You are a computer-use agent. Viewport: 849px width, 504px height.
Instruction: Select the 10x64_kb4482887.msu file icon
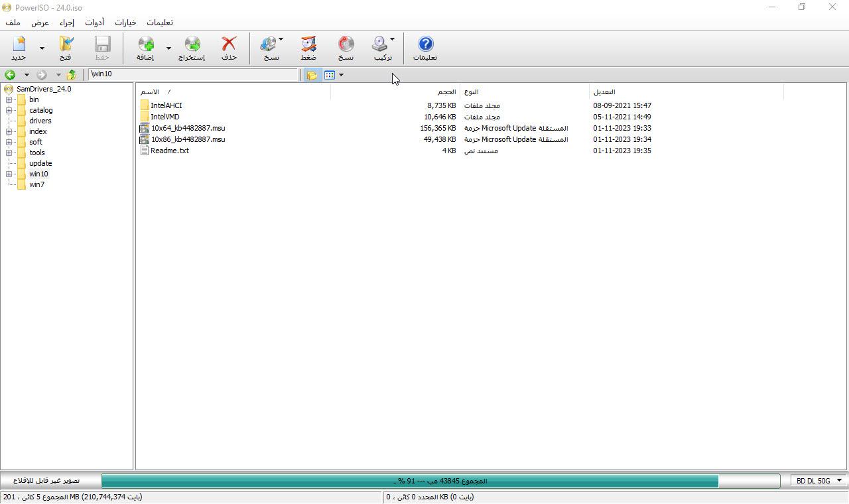(145, 128)
